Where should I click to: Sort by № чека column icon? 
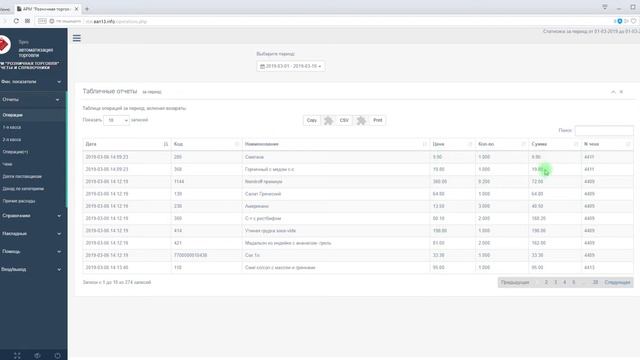(628, 144)
